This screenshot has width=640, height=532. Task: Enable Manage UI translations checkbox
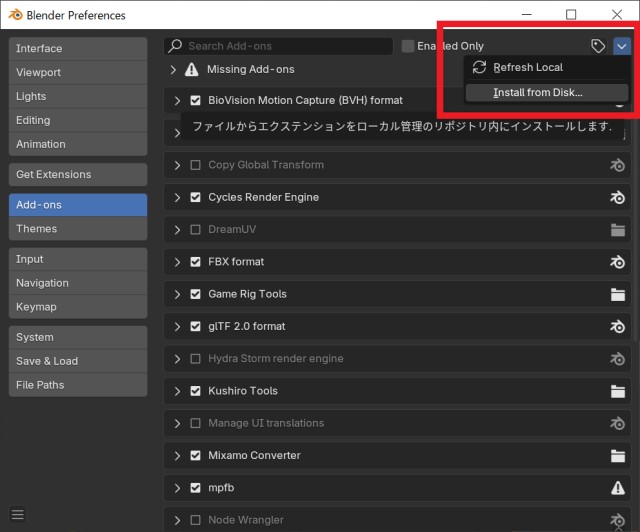(196, 423)
